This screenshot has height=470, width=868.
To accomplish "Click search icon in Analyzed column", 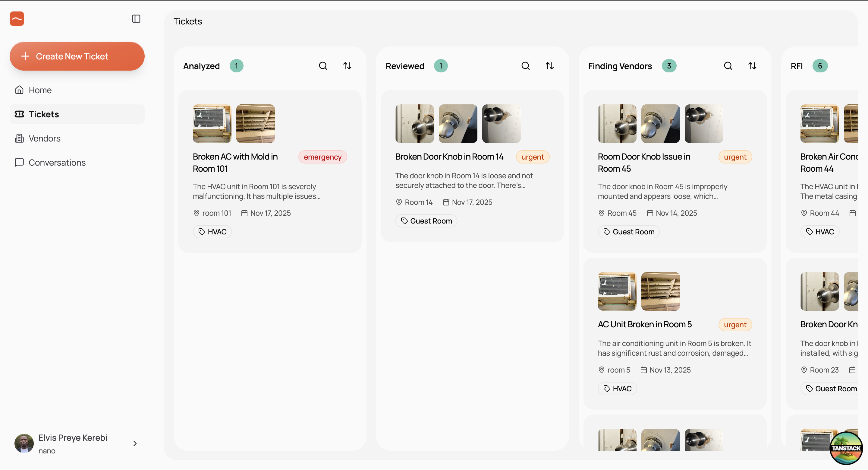I will click(x=323, y=66).
